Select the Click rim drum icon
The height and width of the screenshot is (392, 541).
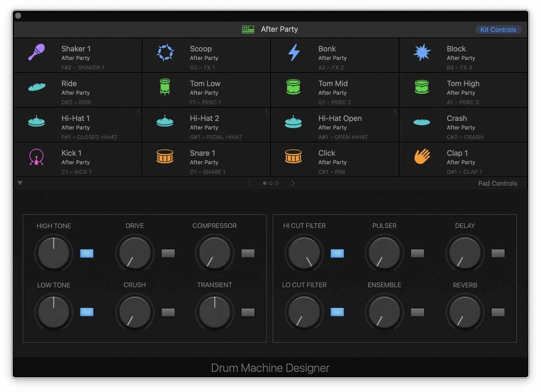click(x=293, y=156)
